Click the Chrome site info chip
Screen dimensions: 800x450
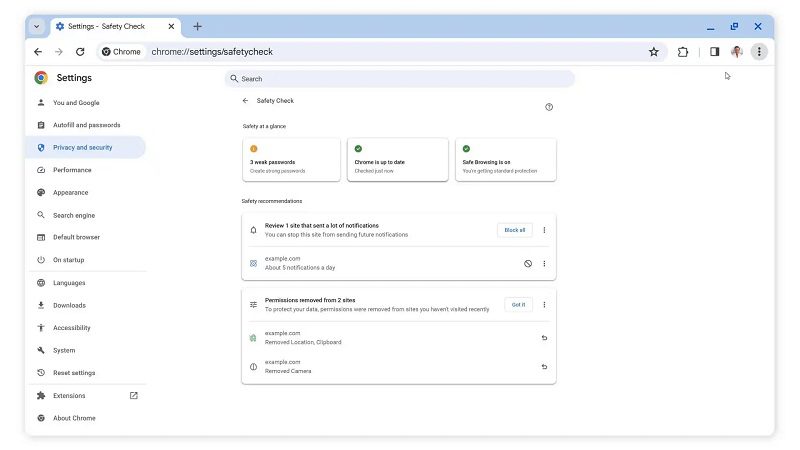(121, 52)
